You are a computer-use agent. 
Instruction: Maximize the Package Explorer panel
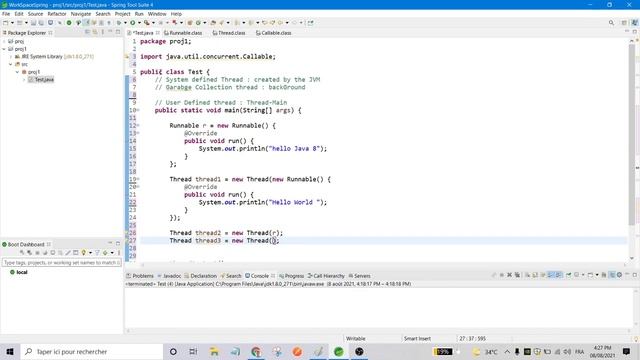(118, 32)
